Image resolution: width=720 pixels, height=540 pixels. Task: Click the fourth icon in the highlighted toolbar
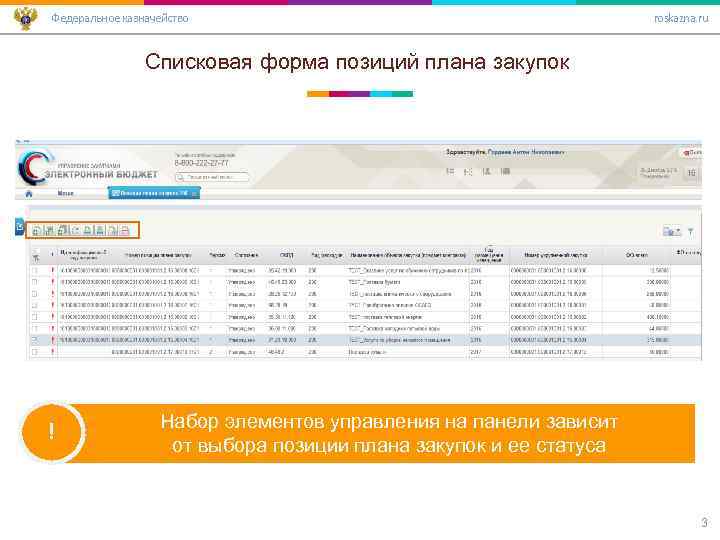tap(75, 230)
